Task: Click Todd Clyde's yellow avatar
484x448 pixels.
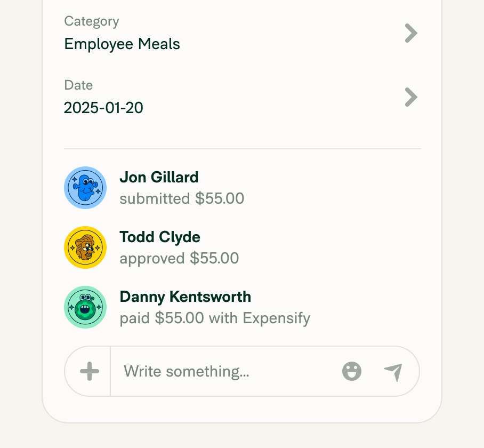Action: click(x=85, y=247)
